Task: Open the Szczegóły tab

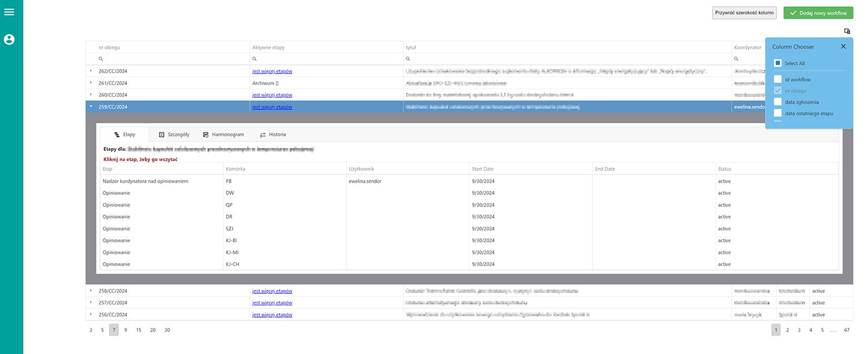Action: pyautogui.click(x=174, y=134)
